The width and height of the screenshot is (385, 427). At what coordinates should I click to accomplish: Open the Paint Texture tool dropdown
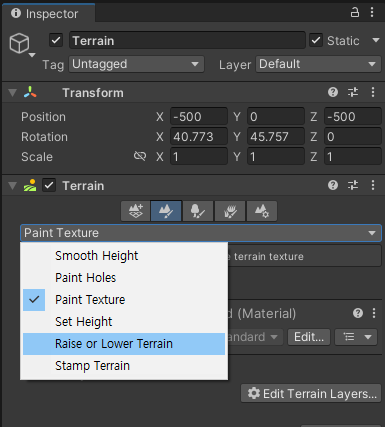tap(201, 233)
